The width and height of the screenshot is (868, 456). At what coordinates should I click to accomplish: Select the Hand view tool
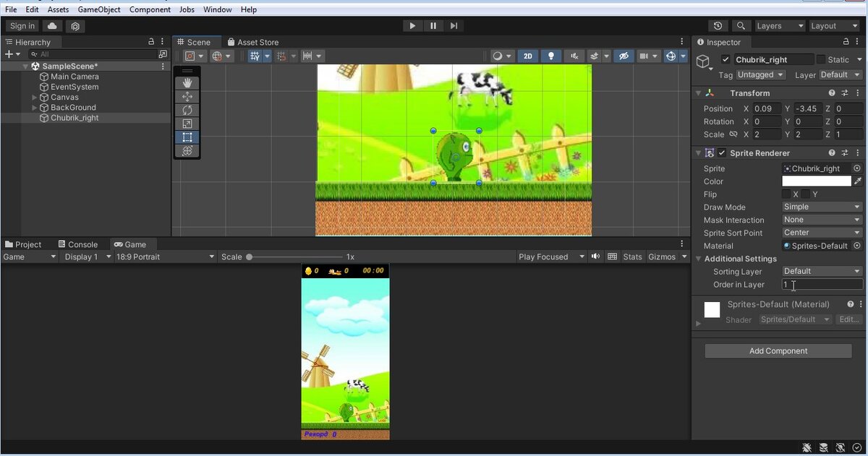(x=187, y=83)
